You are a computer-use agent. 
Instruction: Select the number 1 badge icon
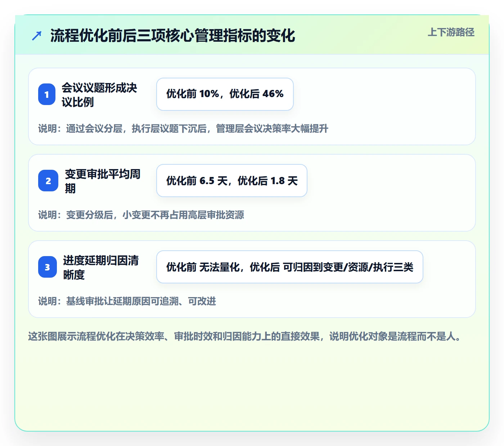(x=47, y=94)
